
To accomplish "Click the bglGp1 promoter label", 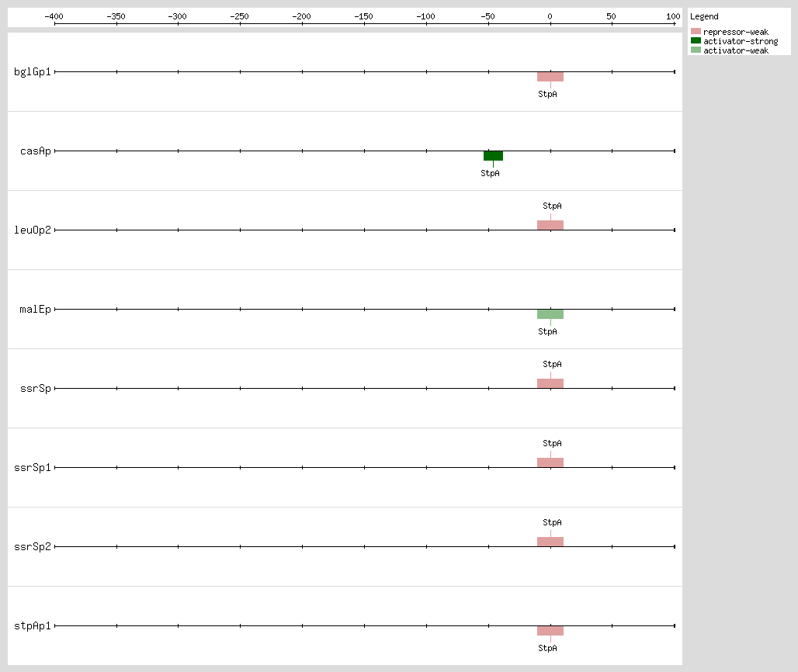I will tap(33, 71).
